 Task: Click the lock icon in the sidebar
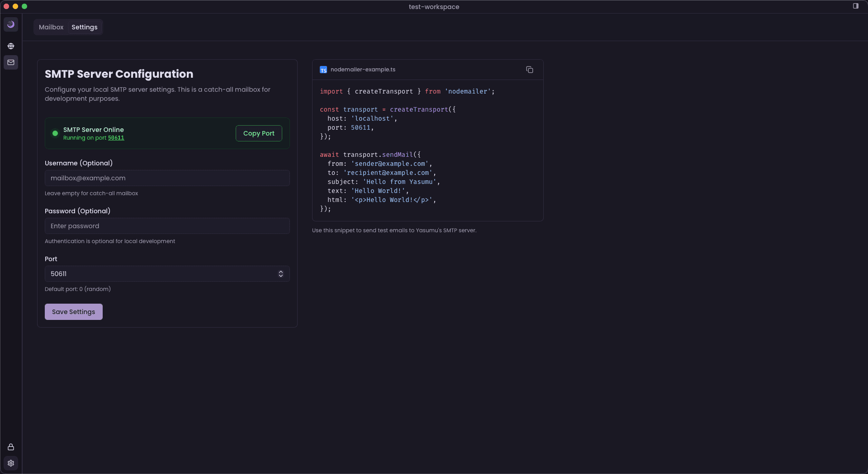[x=11, y=447]
